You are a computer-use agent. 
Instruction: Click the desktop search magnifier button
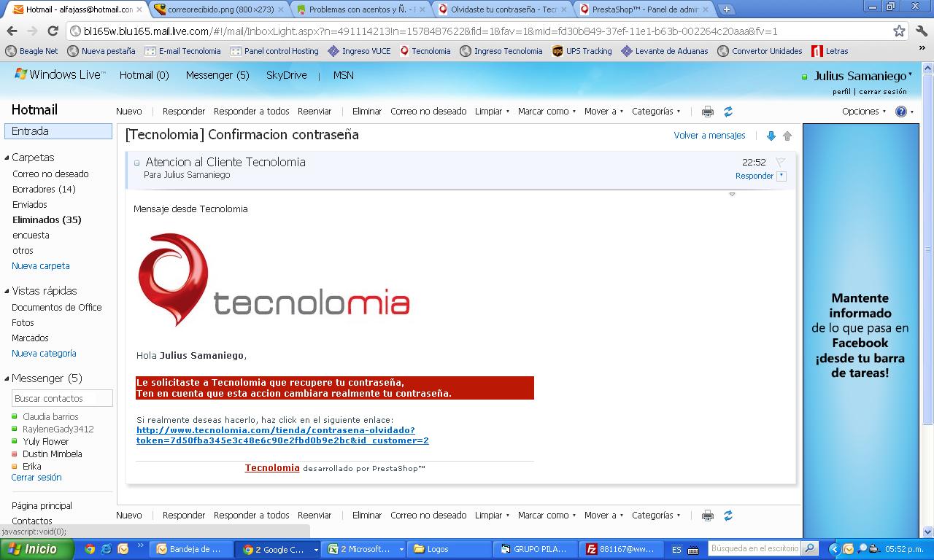point(809,548)
